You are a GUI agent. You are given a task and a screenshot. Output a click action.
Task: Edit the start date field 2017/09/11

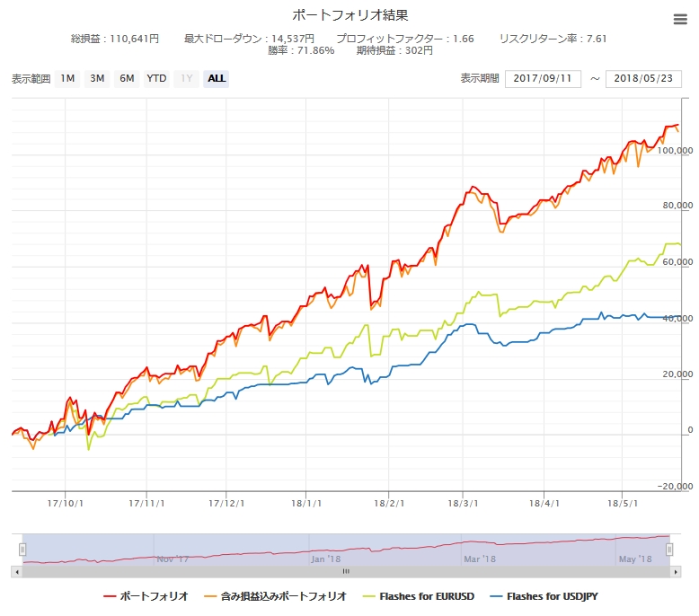point(543,79)
